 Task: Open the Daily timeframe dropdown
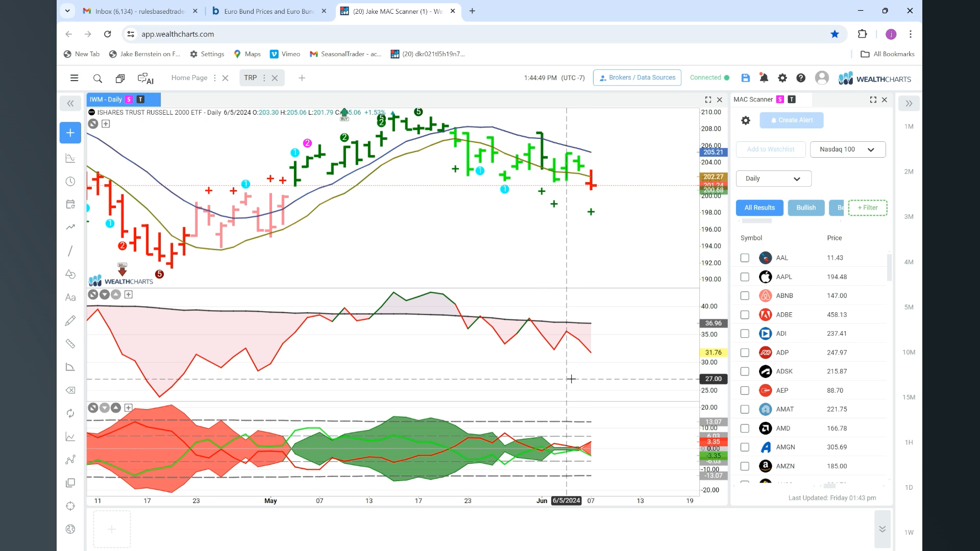point(773,179)
